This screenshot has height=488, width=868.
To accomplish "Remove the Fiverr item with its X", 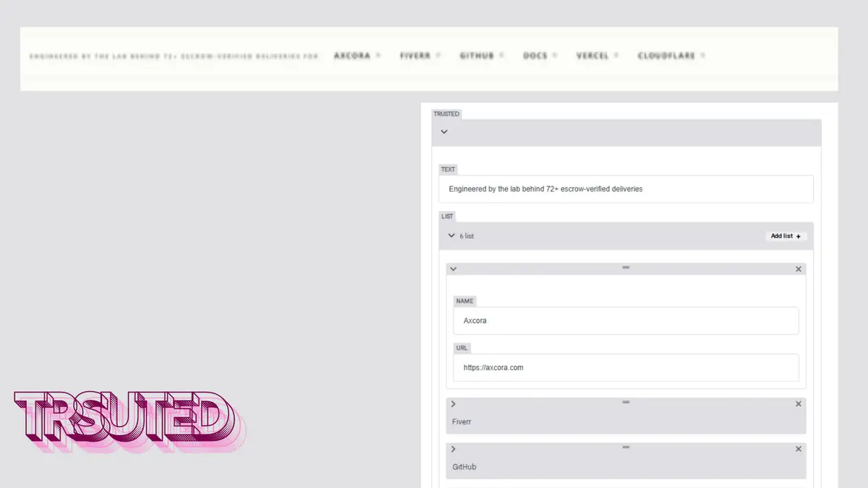I will coord(799,404).
